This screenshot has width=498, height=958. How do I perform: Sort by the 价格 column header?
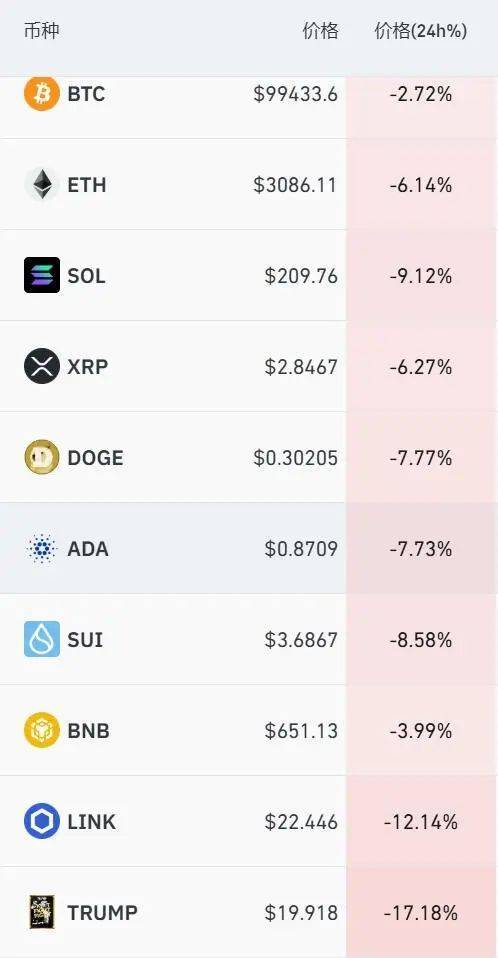point(320,31)
